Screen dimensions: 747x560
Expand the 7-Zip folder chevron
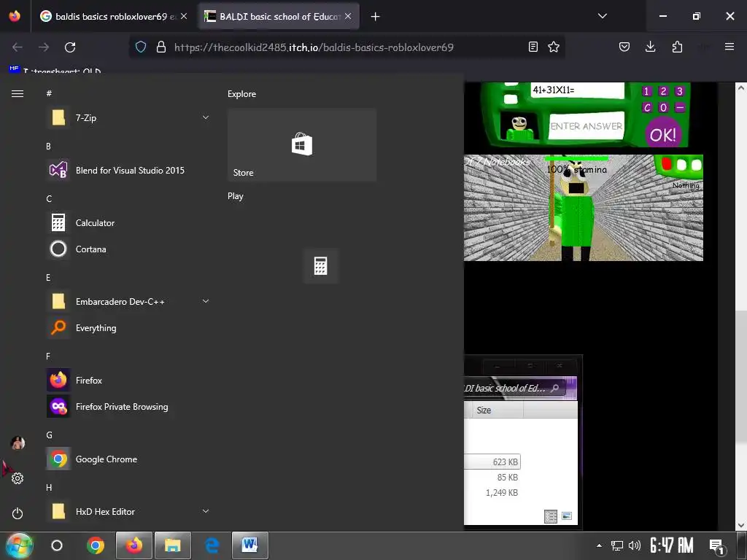click(x=205, y=117)
